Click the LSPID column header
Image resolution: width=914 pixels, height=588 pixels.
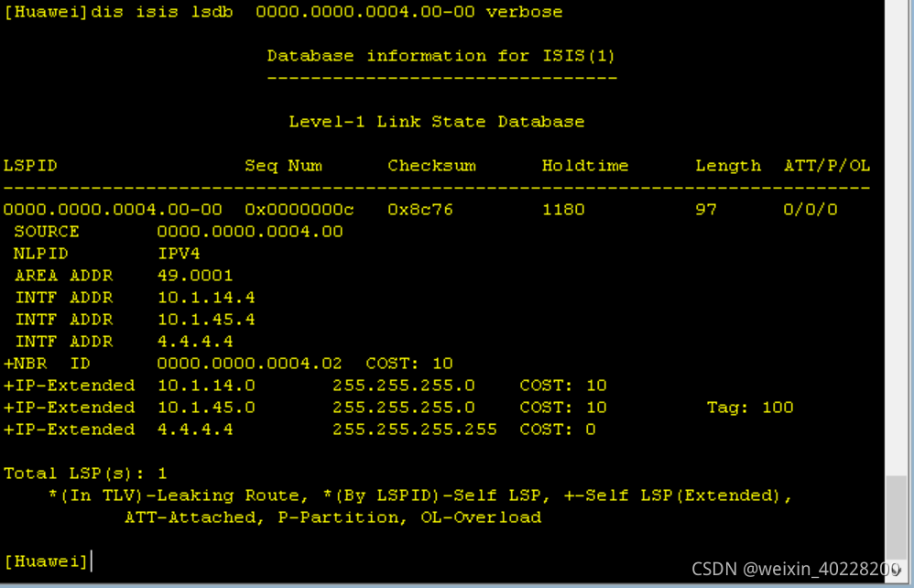pyautogui.click(x=30, y=166)
